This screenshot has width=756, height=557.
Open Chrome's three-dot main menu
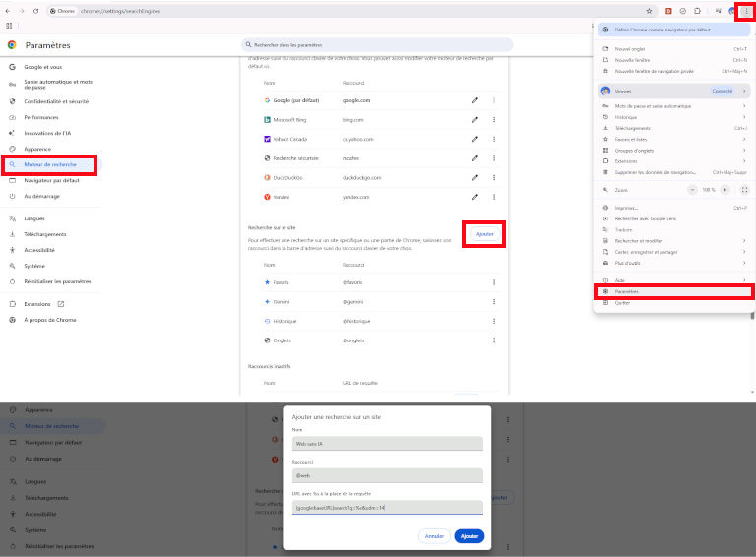(x=744, y=10)
